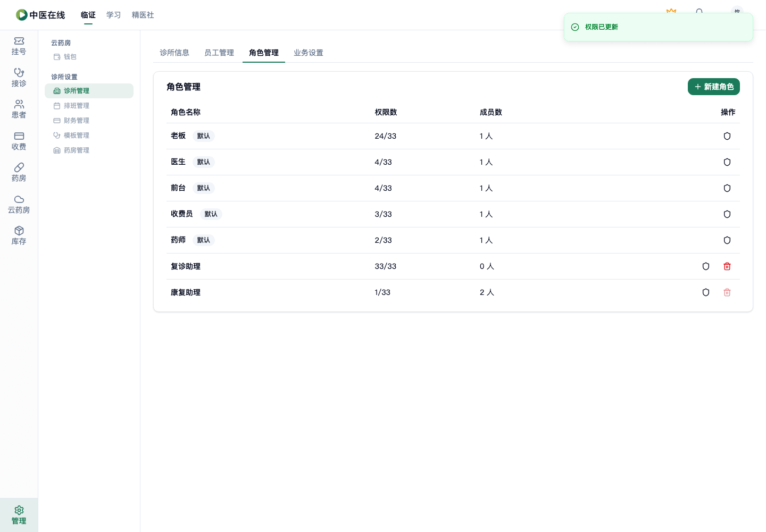Select the 角色管理 tab

point(264,53)
